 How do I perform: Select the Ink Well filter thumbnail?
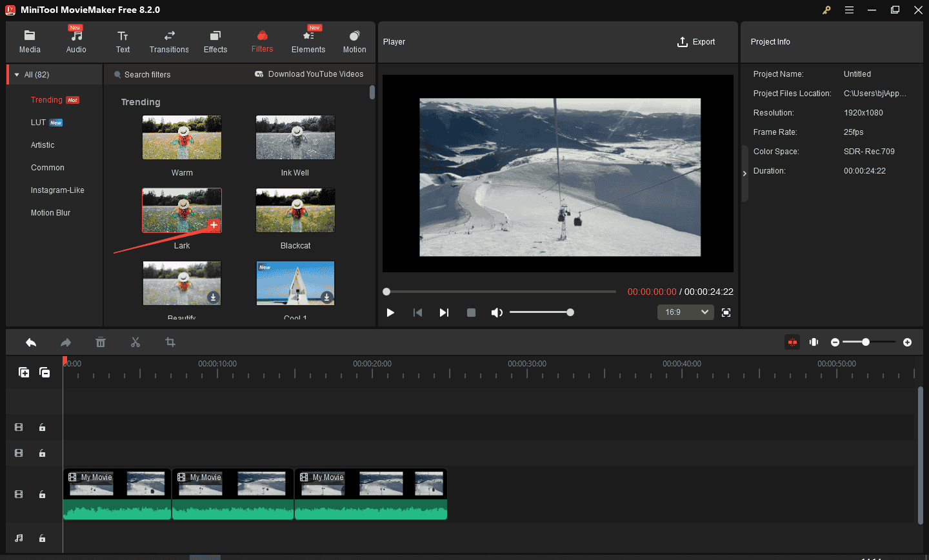pos(295,137)
